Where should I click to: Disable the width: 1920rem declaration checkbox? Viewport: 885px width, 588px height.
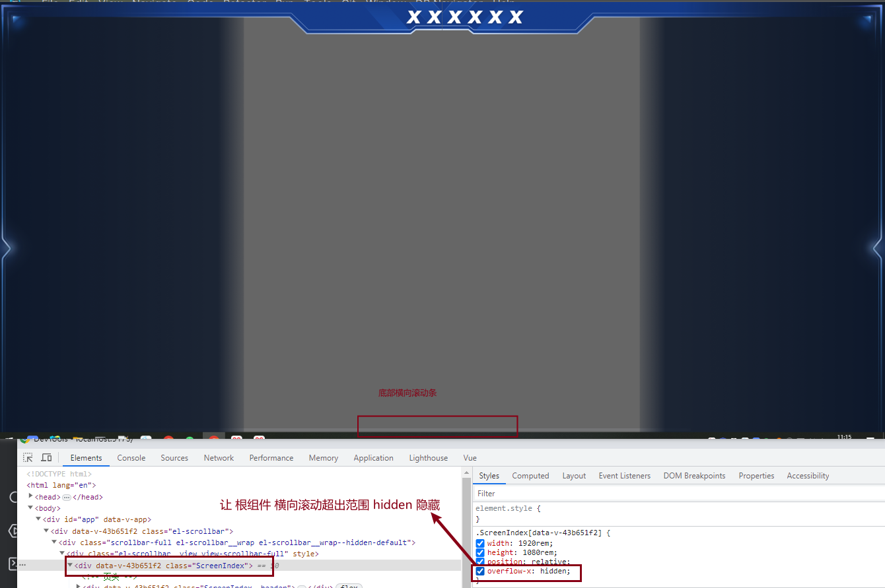coord(480,544)
